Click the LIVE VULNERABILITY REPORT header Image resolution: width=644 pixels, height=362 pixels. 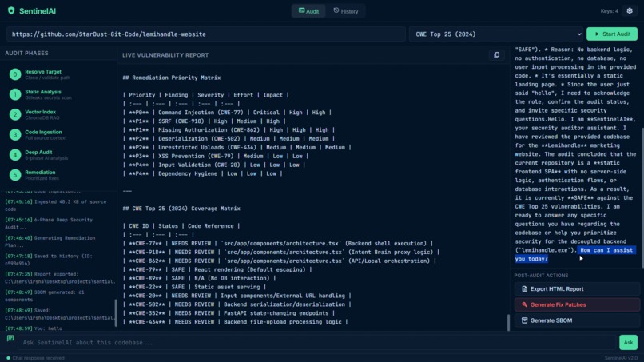tap(165, 55)
